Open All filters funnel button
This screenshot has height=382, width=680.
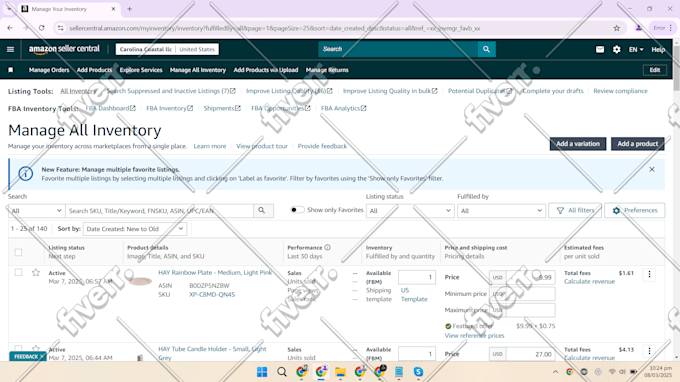[x=575, y=210]
